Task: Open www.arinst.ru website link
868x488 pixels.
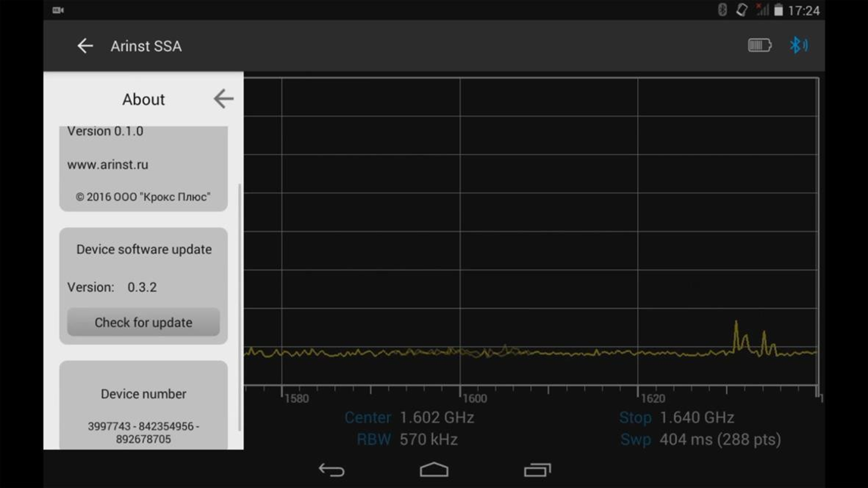Action: pos(107,164)
